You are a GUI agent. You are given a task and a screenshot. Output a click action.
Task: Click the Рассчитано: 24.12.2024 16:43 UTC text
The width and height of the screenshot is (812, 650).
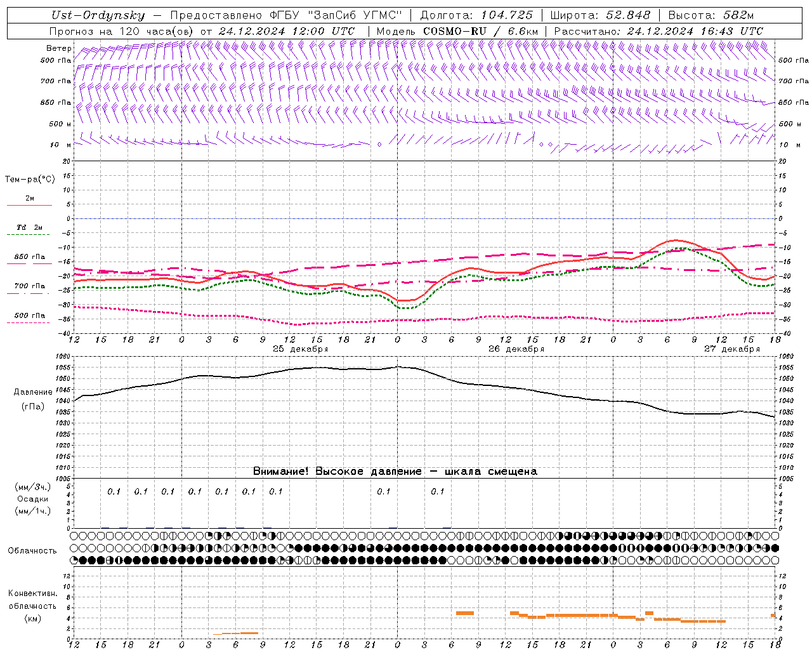coord(658,31)
